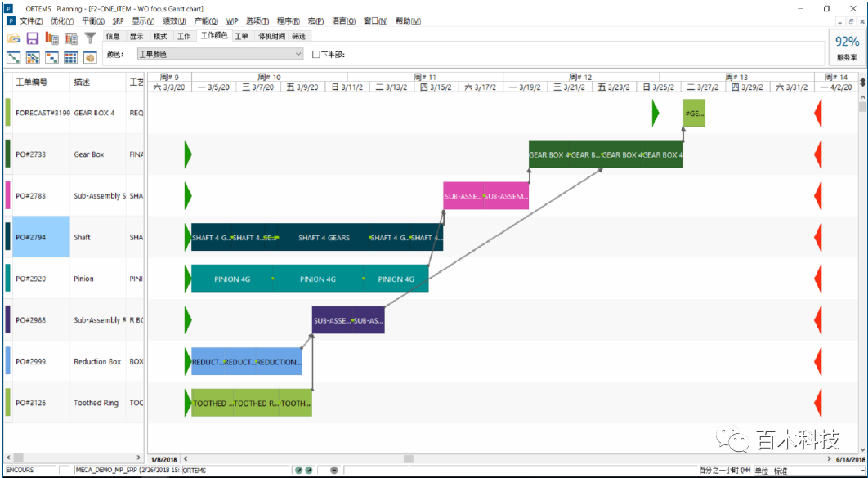Viewport: 868px width, 478px height.
Task: Open the 优化 menu
Action: [61, 20]
